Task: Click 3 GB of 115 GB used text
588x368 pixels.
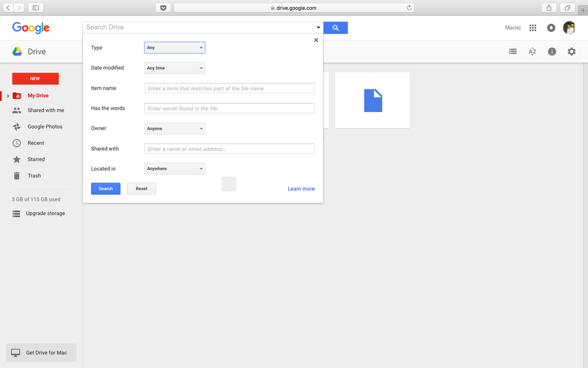Action: (x=36, y=199)
